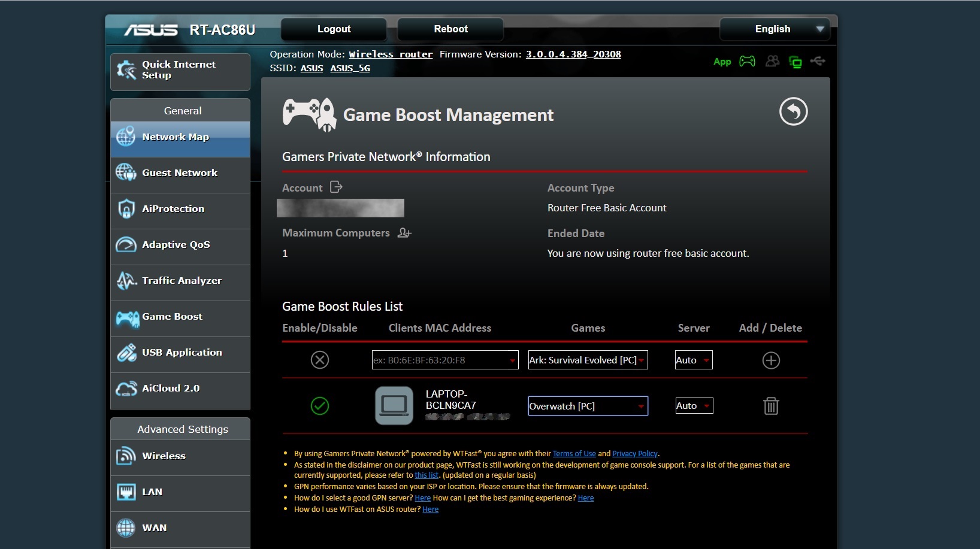Click the Game Boost Rules List heading
Image resolution: width=980 pixels, height=549 pixels.
343,307
